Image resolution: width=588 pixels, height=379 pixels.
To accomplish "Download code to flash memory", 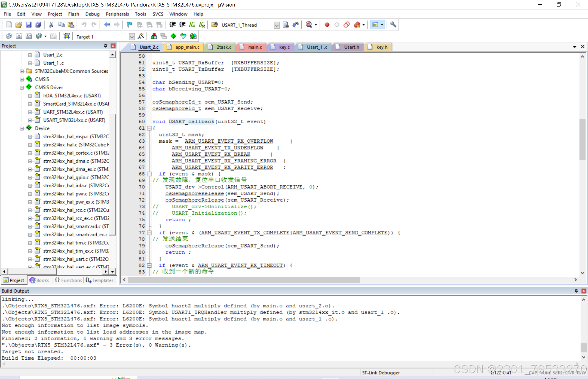I will click(x=67, y=36).
